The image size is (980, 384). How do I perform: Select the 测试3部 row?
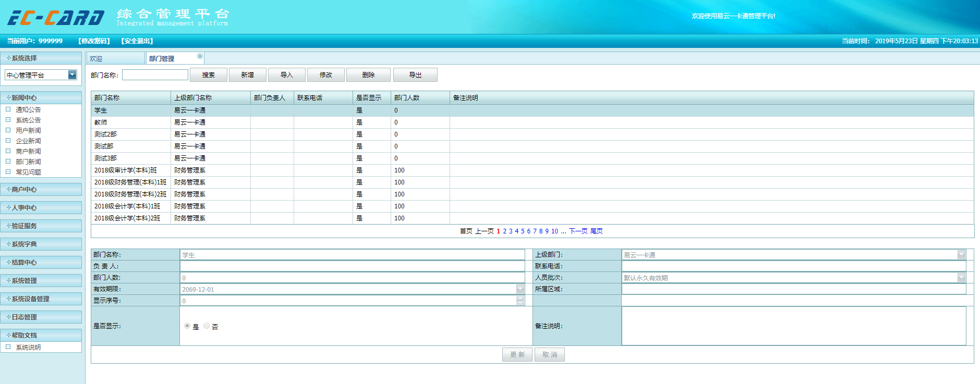pyautogui.click(x=533, y=158)
